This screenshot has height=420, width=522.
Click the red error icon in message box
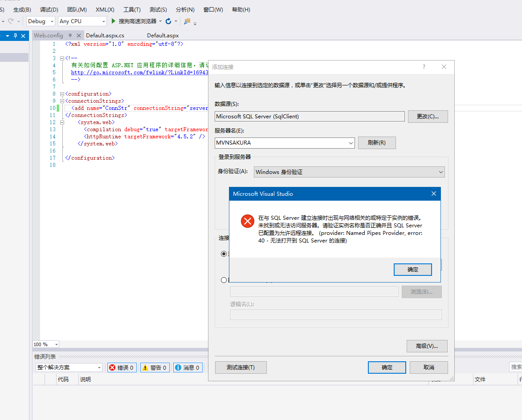pyautogui.click(x=247, y=221)
